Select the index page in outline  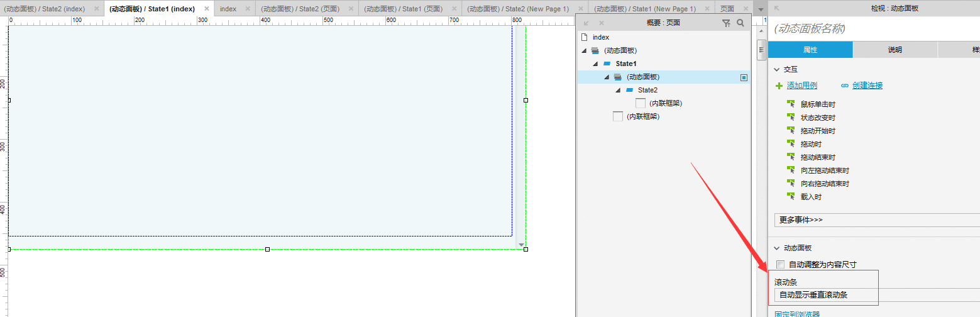tap(601, 37)
